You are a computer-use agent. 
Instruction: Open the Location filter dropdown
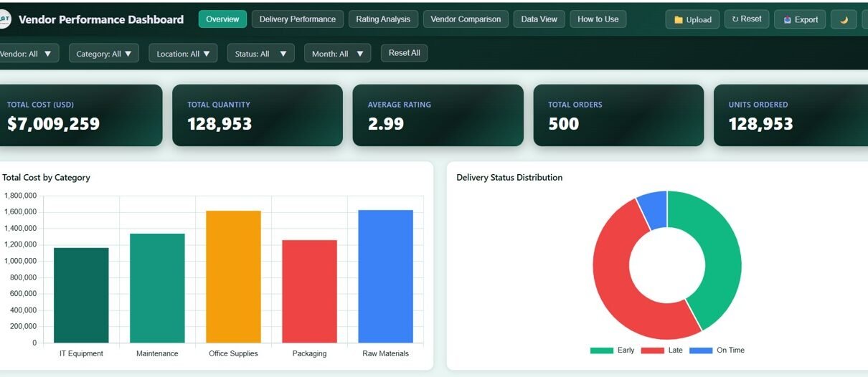coord(183,53)
